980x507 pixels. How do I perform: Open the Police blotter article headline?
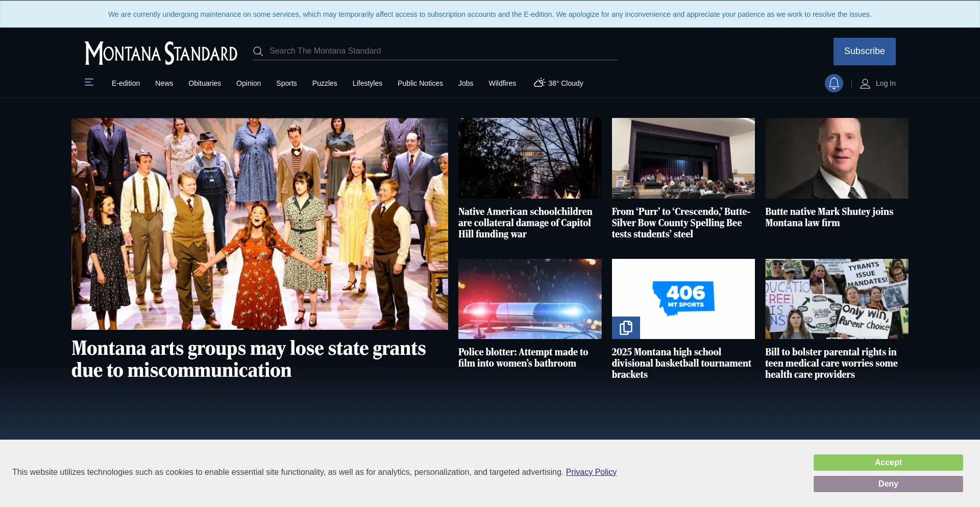pos(523,357)
